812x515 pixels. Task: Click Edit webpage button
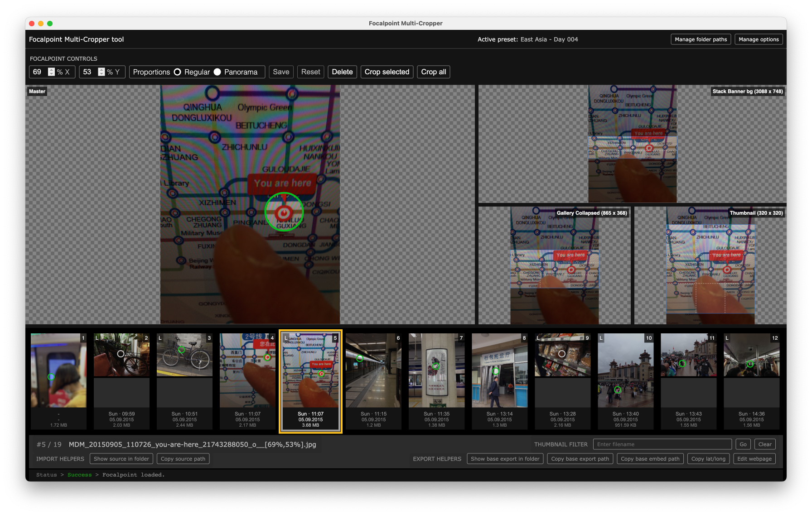(754, 459)
